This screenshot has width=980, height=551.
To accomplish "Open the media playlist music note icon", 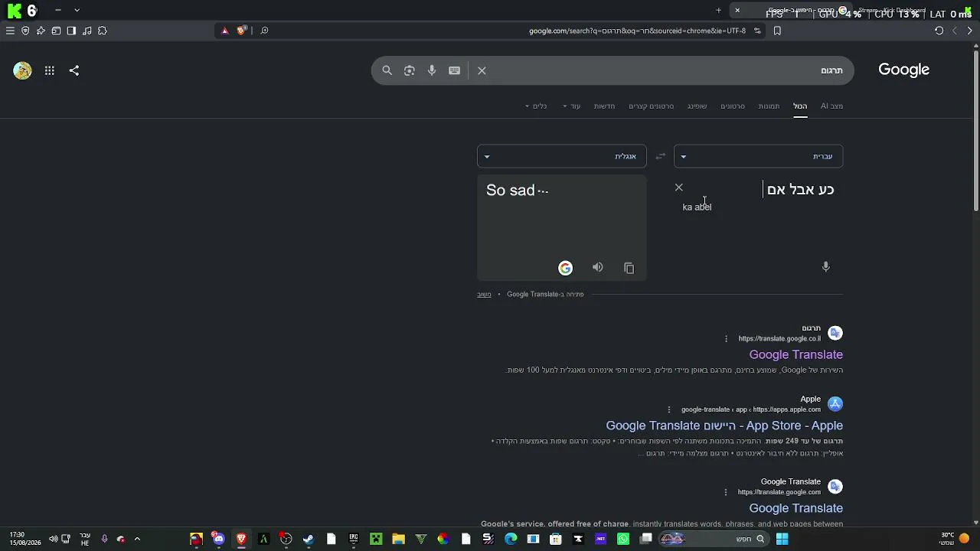I will pyautogui.click(x=87, y=31).
